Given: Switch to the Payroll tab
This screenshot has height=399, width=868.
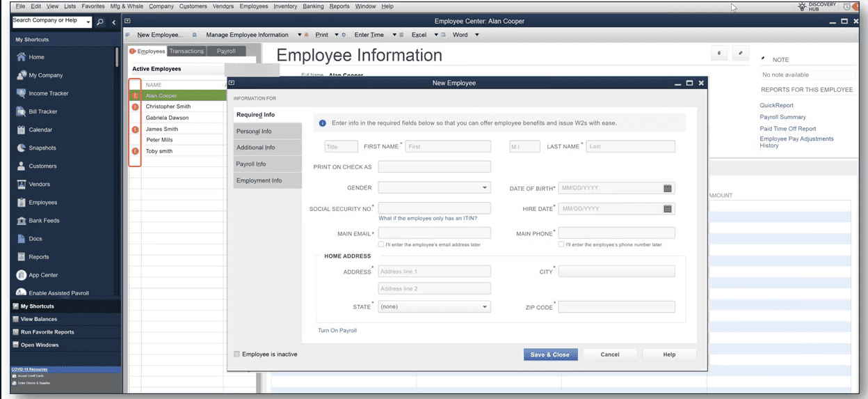Looking at the screenshot, I should (x=226, y=51).
